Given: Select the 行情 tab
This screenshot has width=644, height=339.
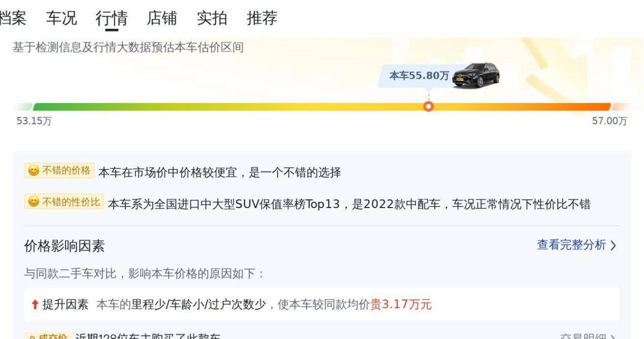Looking at the screenshot, I should [x=112, y=18].
